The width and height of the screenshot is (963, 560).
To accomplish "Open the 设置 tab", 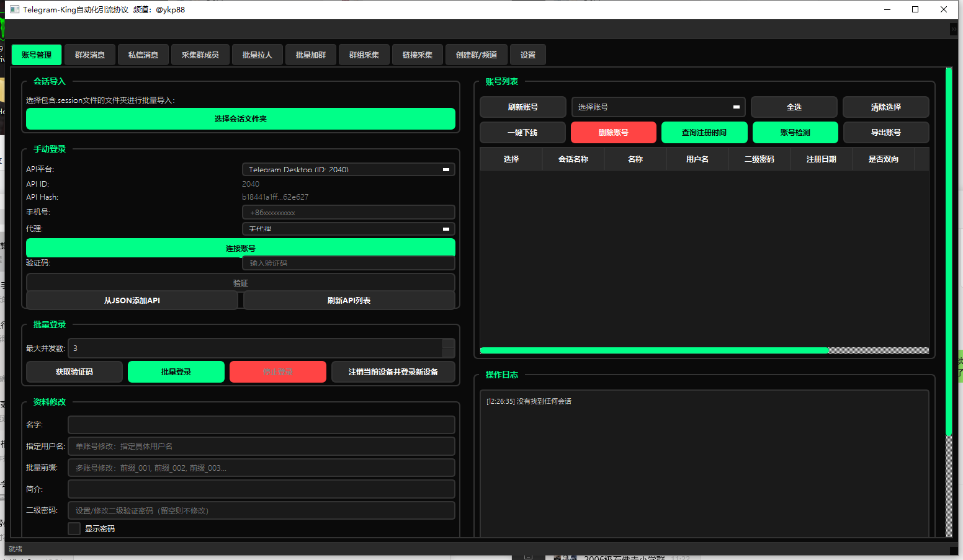I will [528, 55].
